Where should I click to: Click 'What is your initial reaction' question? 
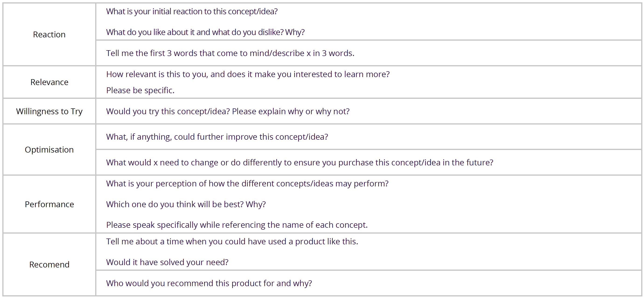[192, 11]
